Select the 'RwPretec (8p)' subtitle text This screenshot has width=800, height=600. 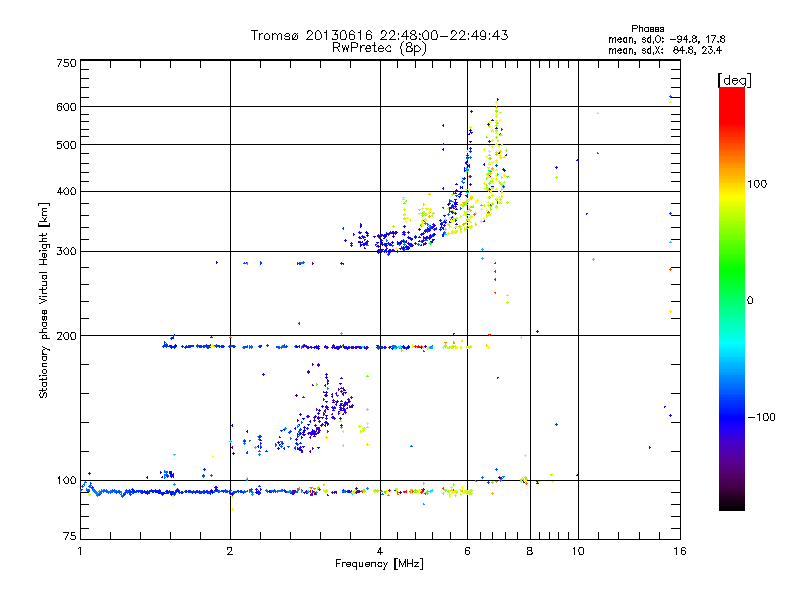click(379, 48)
